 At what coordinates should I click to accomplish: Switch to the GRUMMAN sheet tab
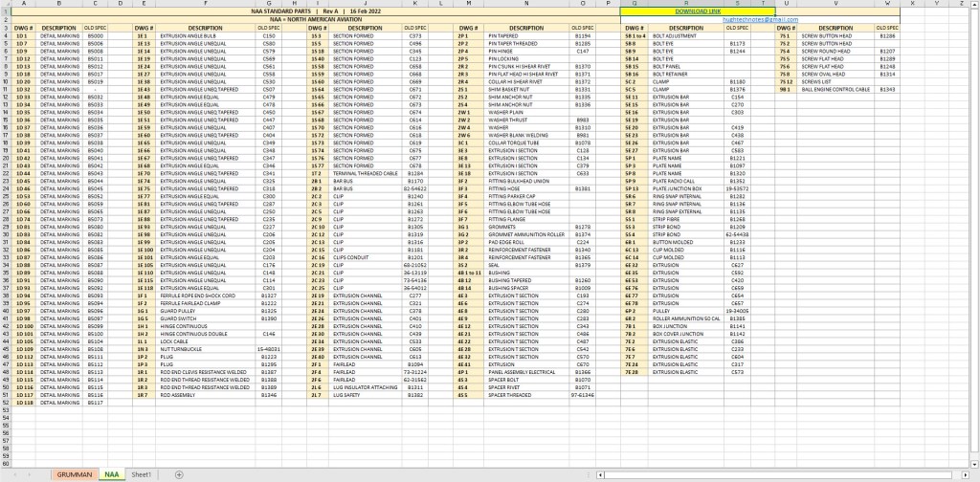coord(75,474)
